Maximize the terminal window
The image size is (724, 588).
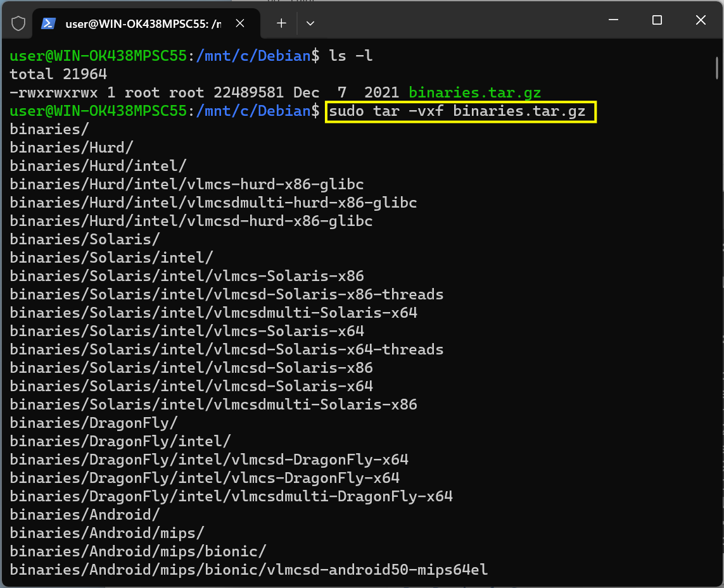(657, 20)
